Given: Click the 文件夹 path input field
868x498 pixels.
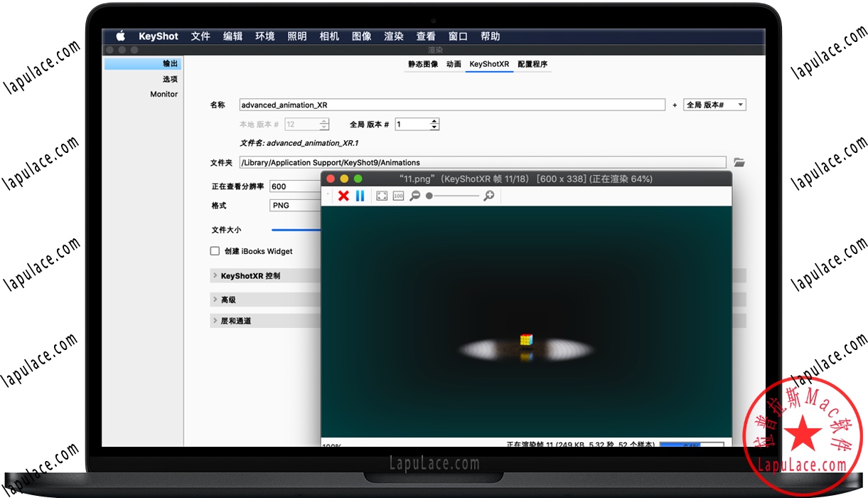Looking at the screenshot, I should click(x=483, y=162).
